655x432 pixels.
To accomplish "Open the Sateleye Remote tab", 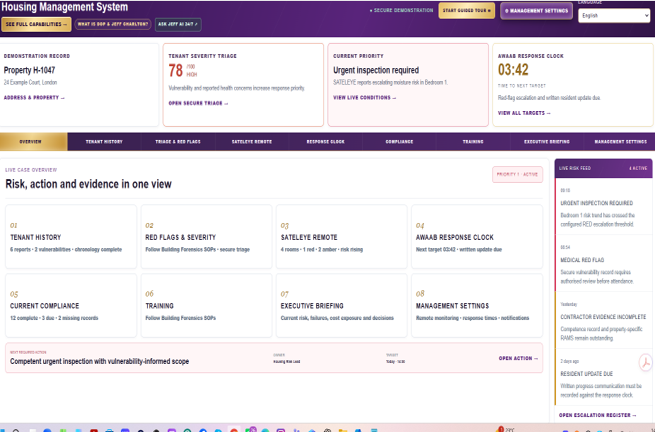I will (251, 142).
